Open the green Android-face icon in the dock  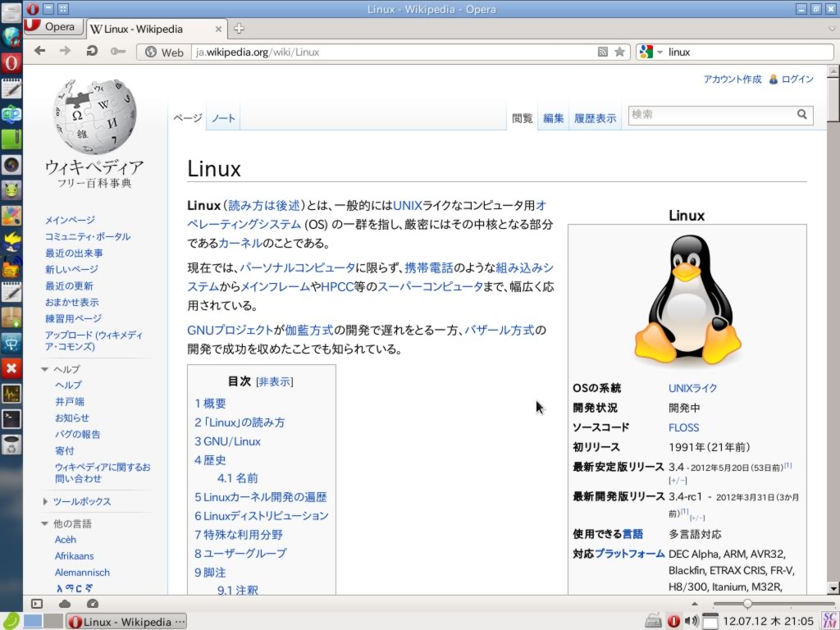pyautogui.click(x=11, y=190)
